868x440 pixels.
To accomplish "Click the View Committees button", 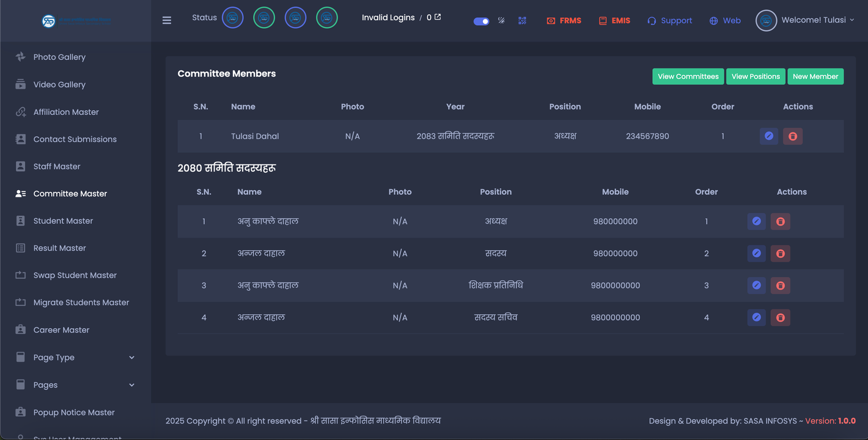I will [x=688, y=76].
